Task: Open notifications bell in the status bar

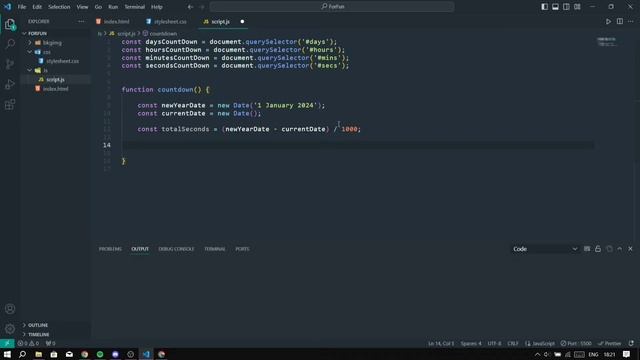Action: coord(631,343)
